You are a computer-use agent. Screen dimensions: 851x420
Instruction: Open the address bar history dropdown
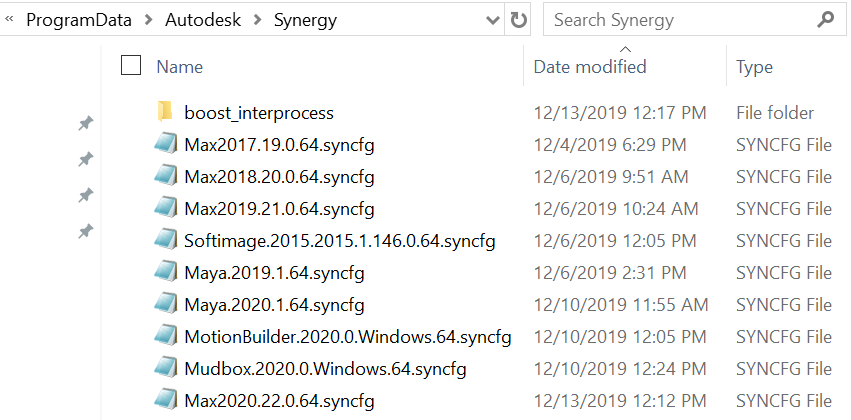coord(492,20)
